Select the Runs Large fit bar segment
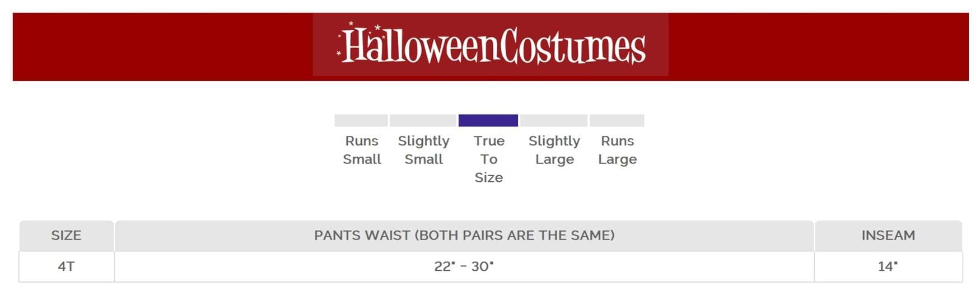The image size is (980, 301). (x=617, y=120)
